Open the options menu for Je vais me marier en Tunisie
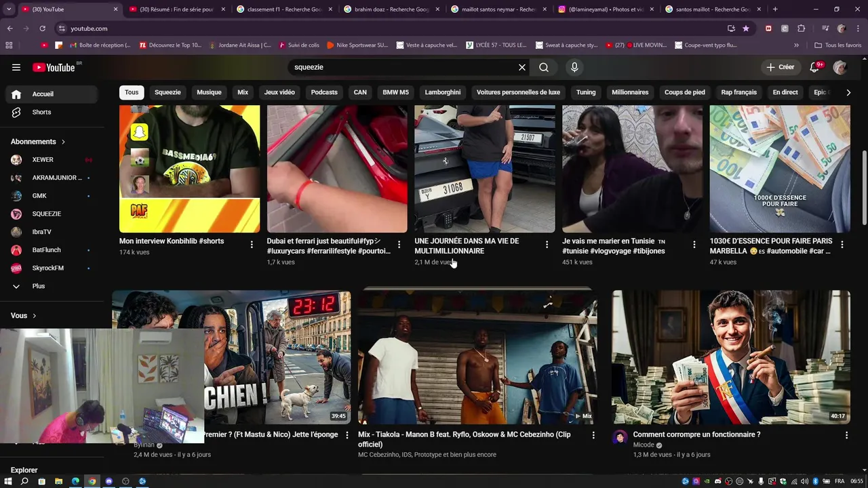Image resolution: width=868 pixels, height=488 pixels. pos(694,245)
